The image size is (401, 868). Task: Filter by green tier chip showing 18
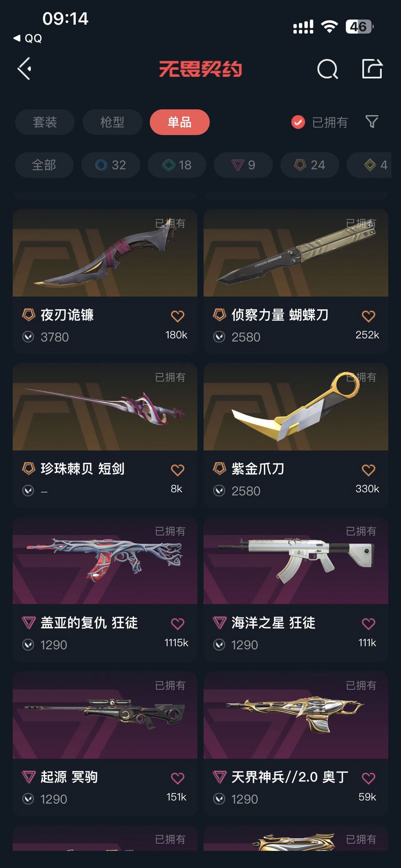tap(177, 165)
